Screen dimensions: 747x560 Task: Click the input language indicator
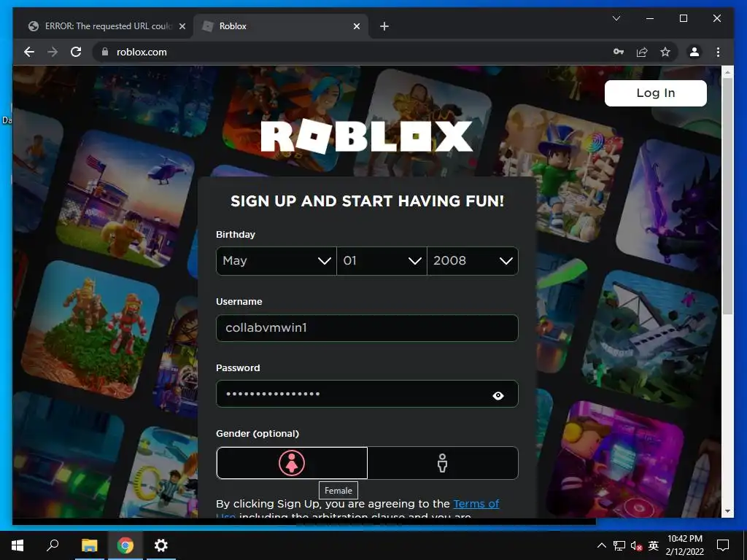click(654, 545)
